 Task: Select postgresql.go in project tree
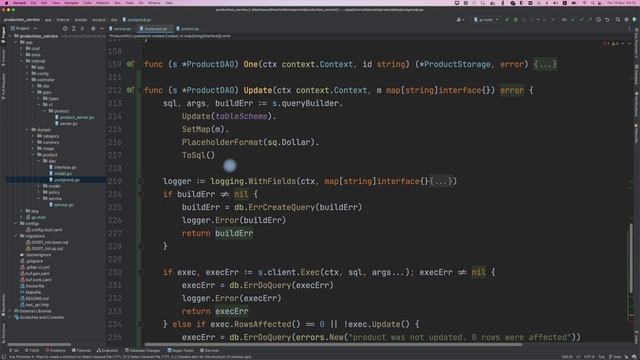[x=64, y=180]
